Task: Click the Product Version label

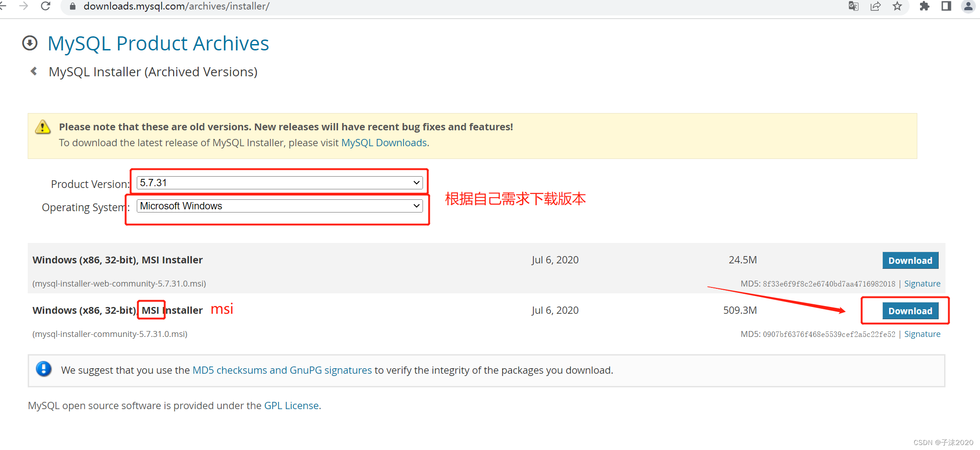Action: point(90,184)
